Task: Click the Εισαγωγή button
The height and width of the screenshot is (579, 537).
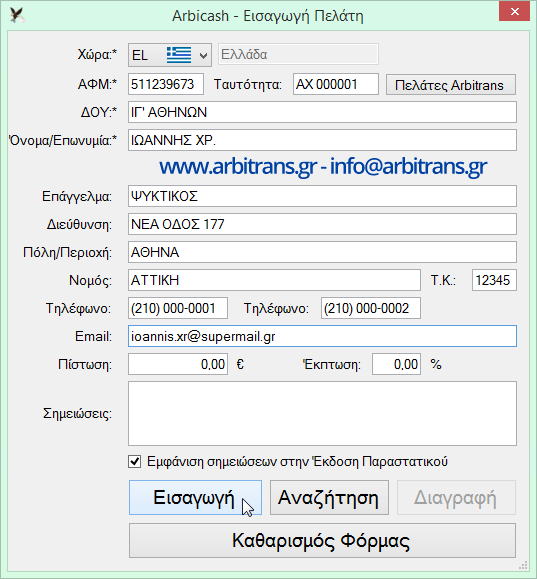Action: (x=195, y=497)
